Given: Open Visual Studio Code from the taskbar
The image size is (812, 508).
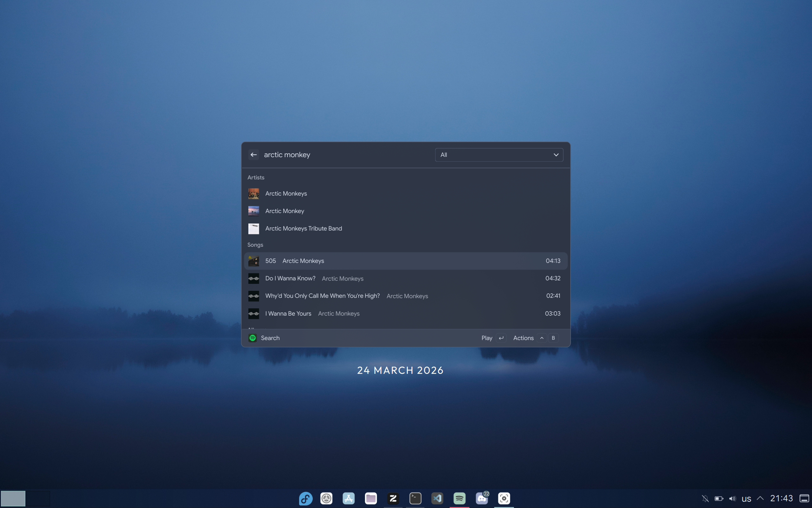Looking at the screenshot, I should coord(437,498).
